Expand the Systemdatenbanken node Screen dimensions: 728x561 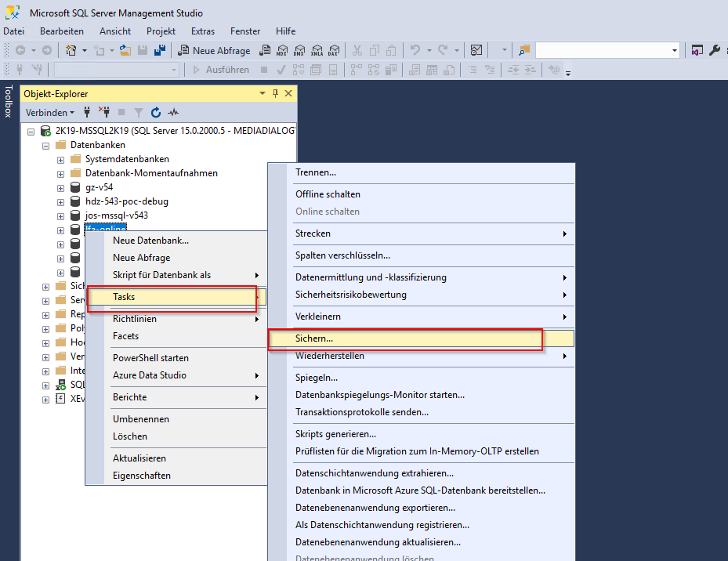point(60,160)
